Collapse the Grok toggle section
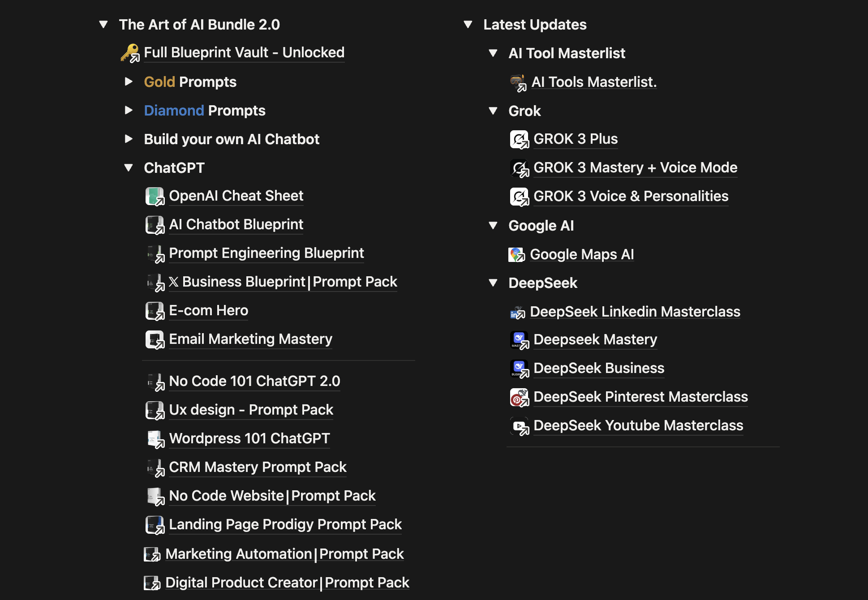This screenshot has width=868, height=600. pyautogui.click(x=493, y=111)
